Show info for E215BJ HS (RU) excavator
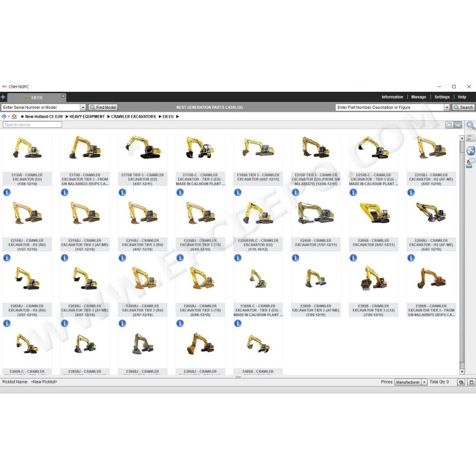 (7, 192)
